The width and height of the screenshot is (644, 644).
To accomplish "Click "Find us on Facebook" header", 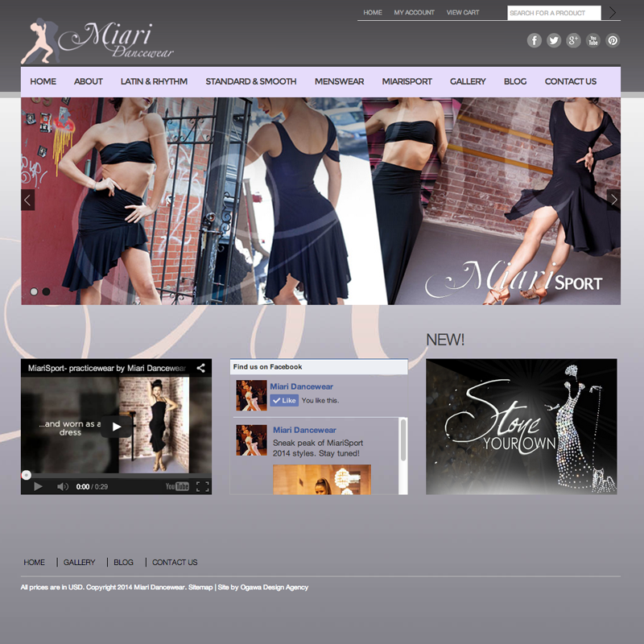I will [x=267, y=367].
